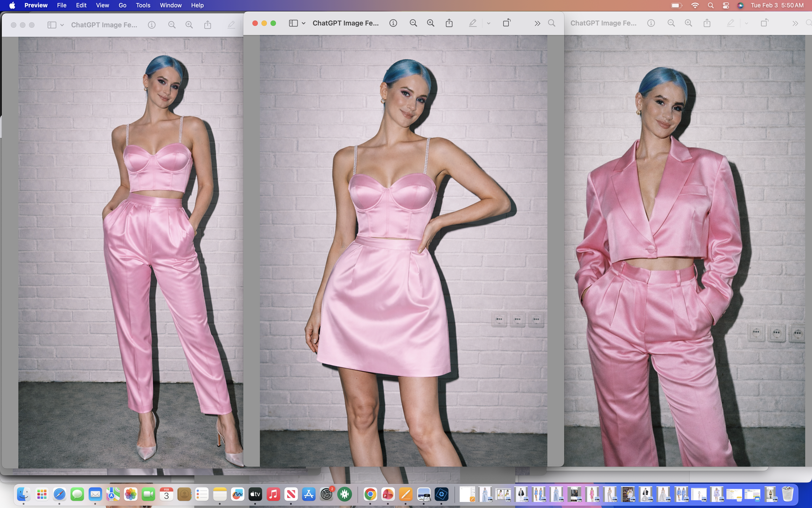Viewport: 812px width, 508px height.
Task: Rotate the image with the rotate icon
Action: (507, 23)
